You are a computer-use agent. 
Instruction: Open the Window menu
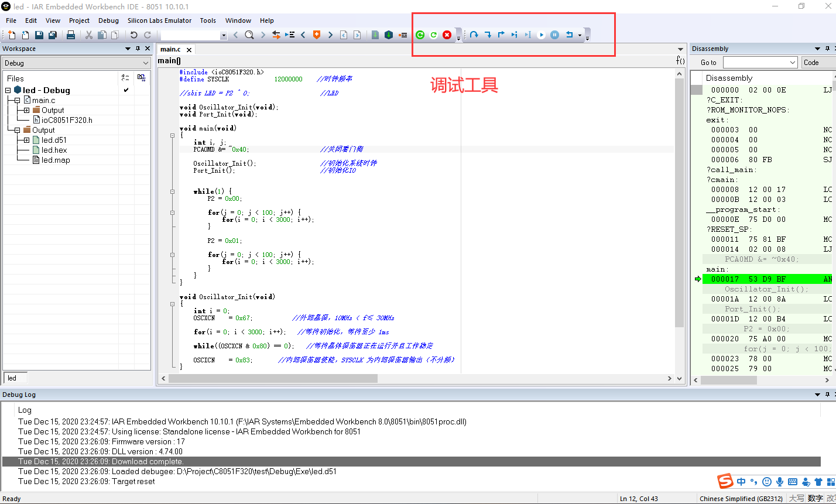(x=238, y=20)
